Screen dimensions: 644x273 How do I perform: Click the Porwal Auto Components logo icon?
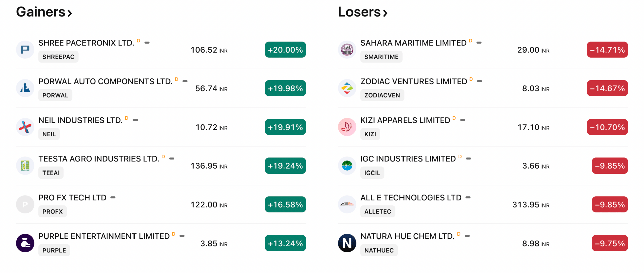pyautogui.click(x=25, y=88)
